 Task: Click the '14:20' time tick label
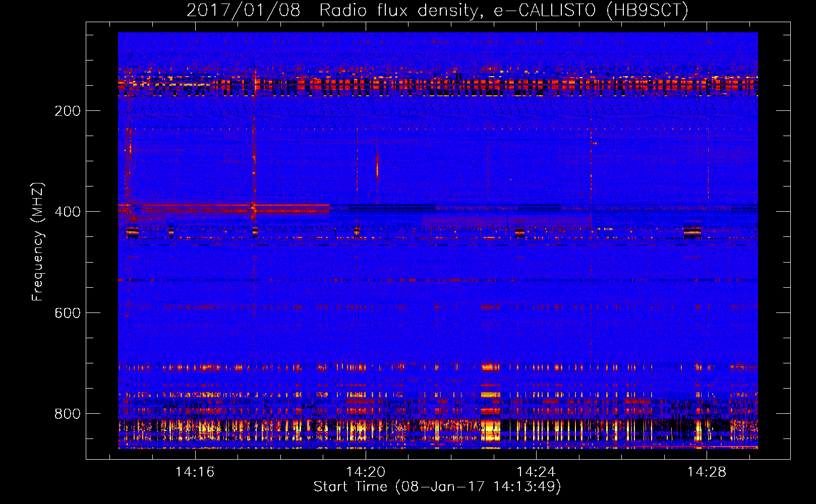click(366, 472)
